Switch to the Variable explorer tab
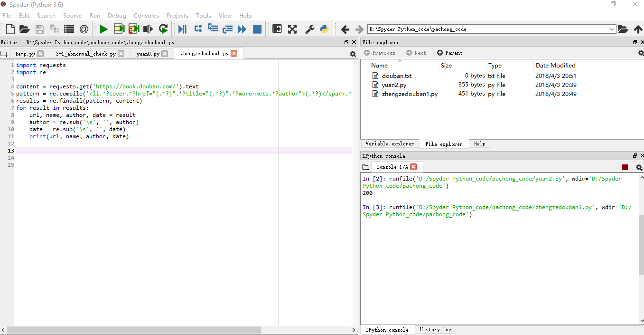Screen dimensions: 644x335 tap(390, 144)
